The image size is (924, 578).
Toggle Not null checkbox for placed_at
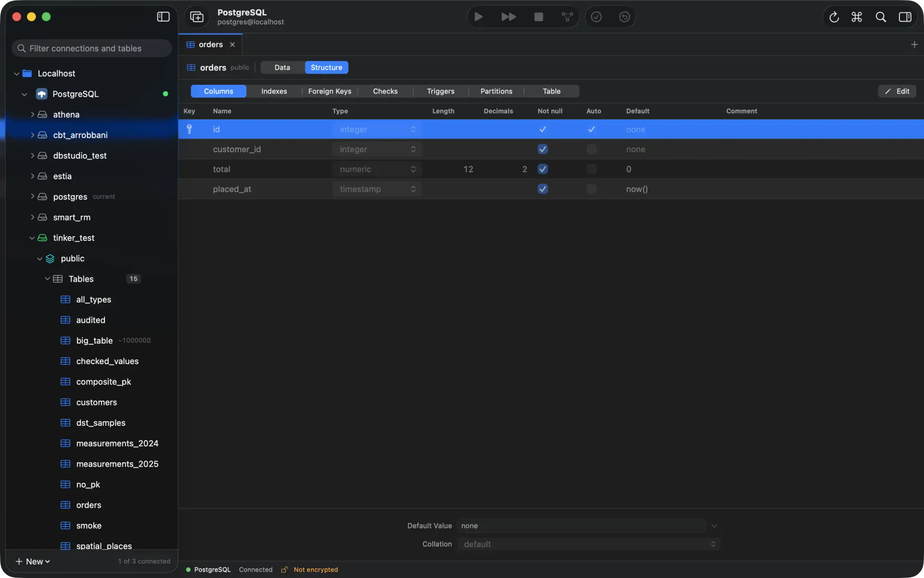543,189
